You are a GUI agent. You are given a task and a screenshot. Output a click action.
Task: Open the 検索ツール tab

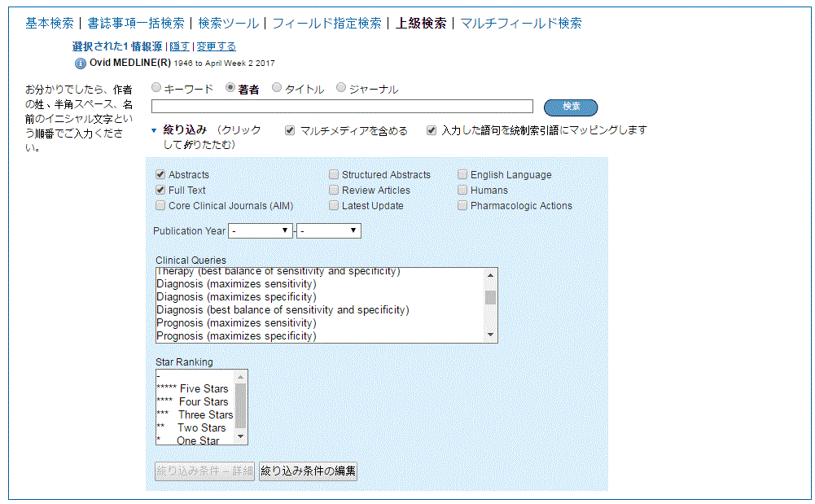click(x=228, y=24)
